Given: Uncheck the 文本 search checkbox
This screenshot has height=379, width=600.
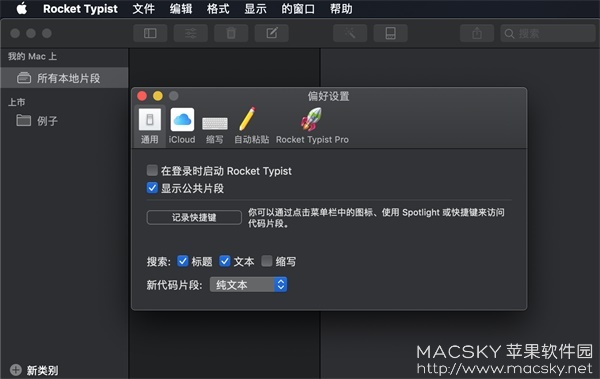Looking at the screenshot, I should (x=225, y=261).
